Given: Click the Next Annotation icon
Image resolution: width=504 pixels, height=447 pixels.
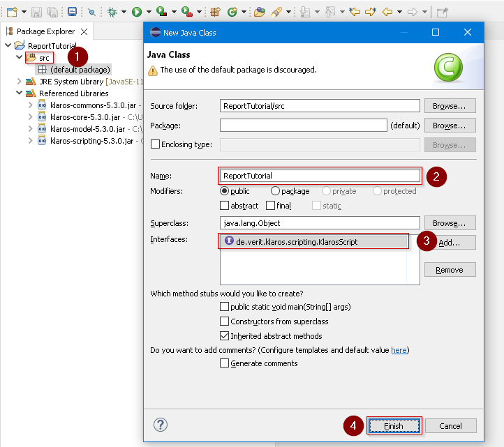Looking at the screenshot, I should point(305,12).
